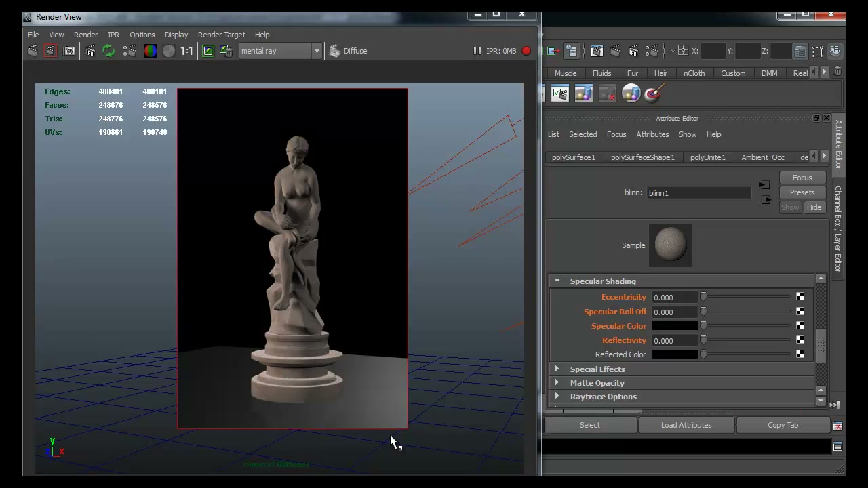
Task: Click the Specular Color swatch
Action: tap(675, 326)
